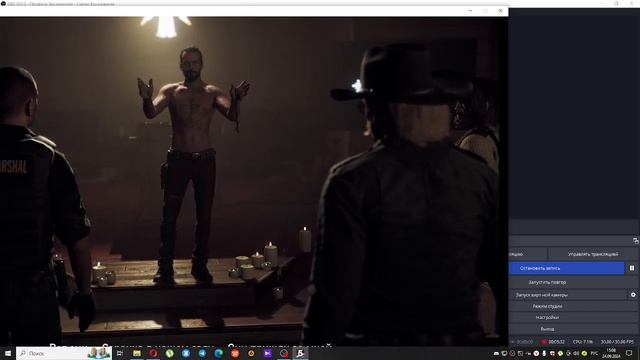This screenshot has width=640, height=360.
Task: Open the clock and date flyout
Action: tap(611, 353)
